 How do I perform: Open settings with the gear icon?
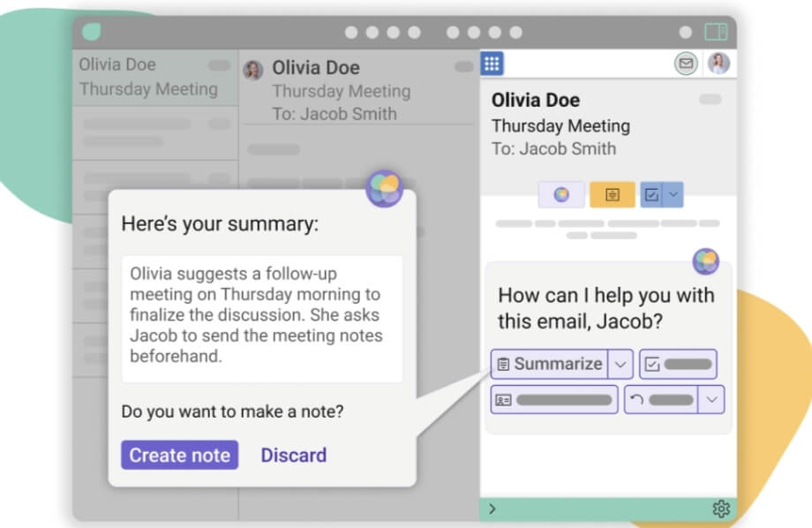[x=721, y=509]
